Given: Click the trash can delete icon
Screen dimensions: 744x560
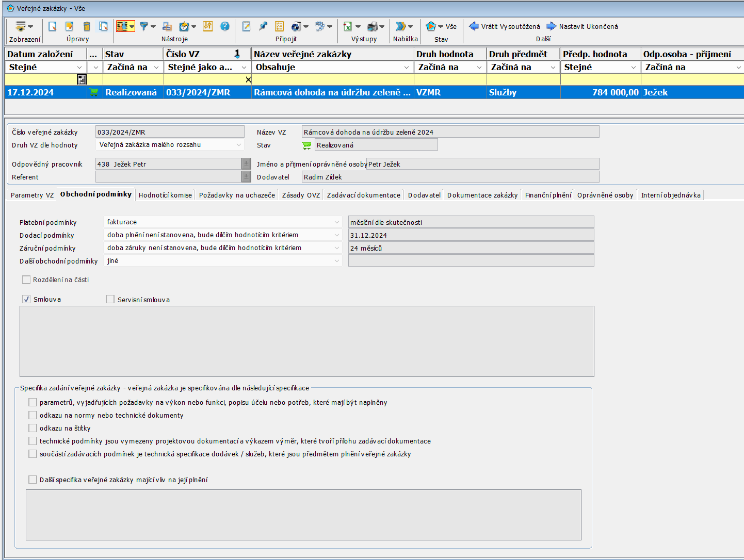Looking at the screenshot, I should [87, 26].
